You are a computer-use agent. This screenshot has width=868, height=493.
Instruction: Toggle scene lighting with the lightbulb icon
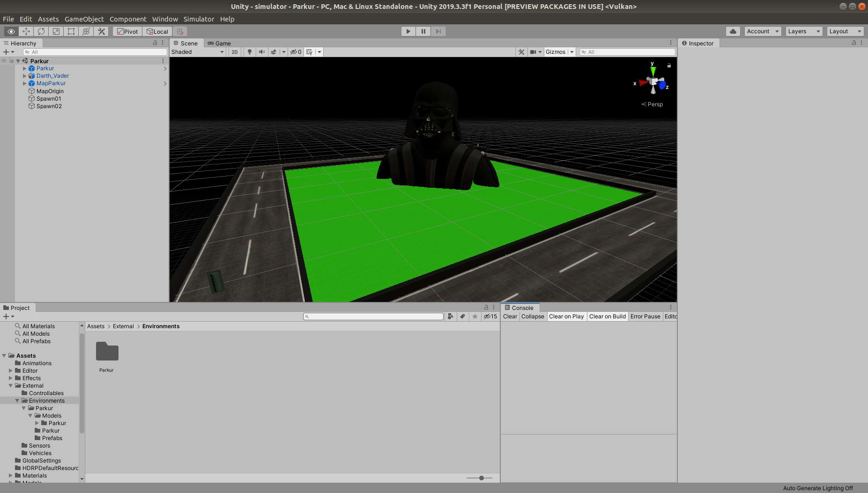[x=250, y=52]
